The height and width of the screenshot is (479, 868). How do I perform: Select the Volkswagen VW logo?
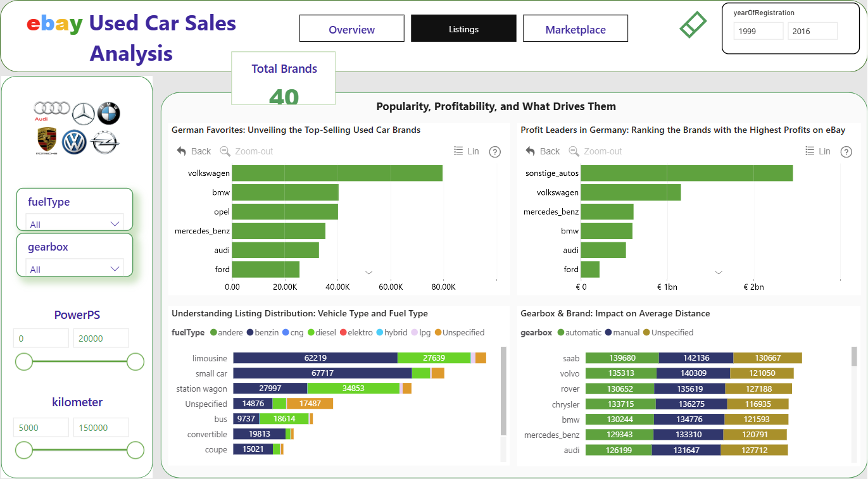point(75,142)
